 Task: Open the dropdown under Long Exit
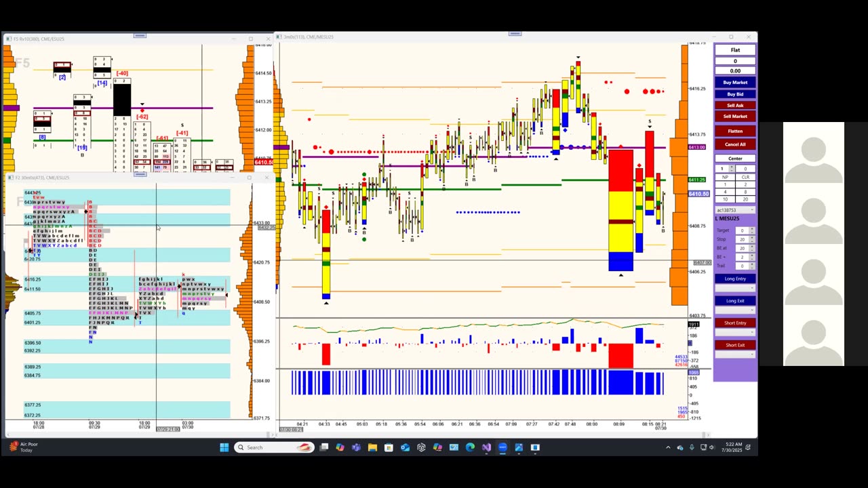(735, 310)
